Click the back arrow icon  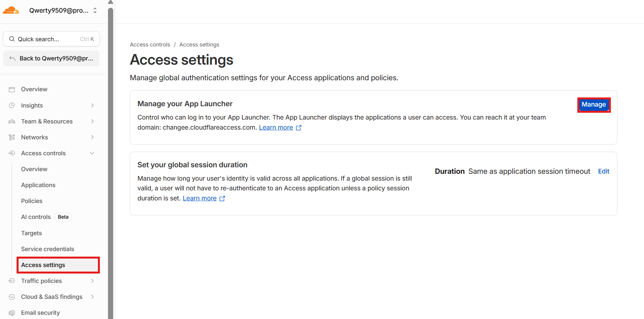[12, 58]
